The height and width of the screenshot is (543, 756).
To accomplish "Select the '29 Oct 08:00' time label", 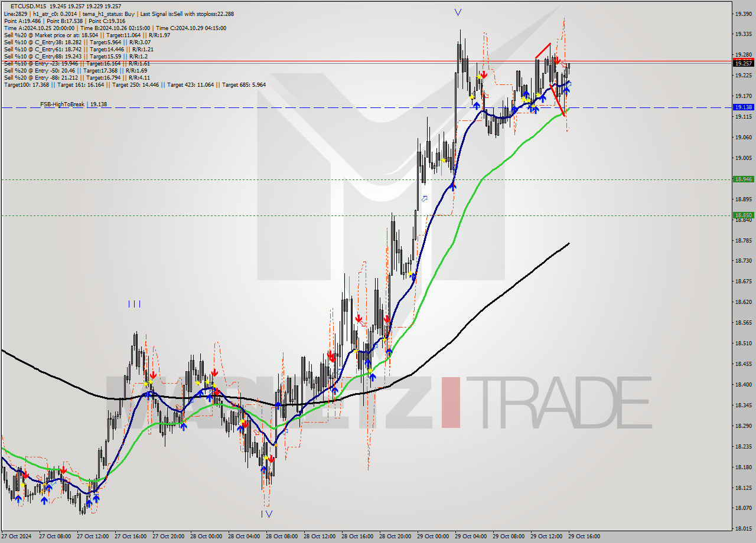I will point(509,537).
